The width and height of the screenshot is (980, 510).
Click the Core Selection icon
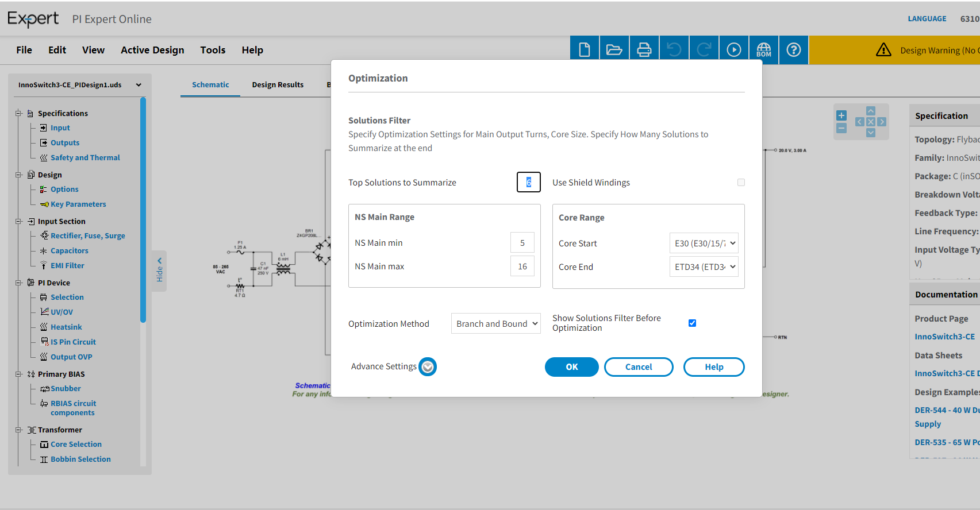[x=44, y=445]
